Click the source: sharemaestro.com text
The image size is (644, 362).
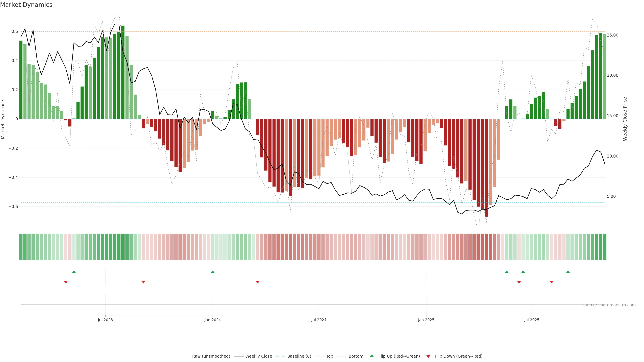(609, 305)
